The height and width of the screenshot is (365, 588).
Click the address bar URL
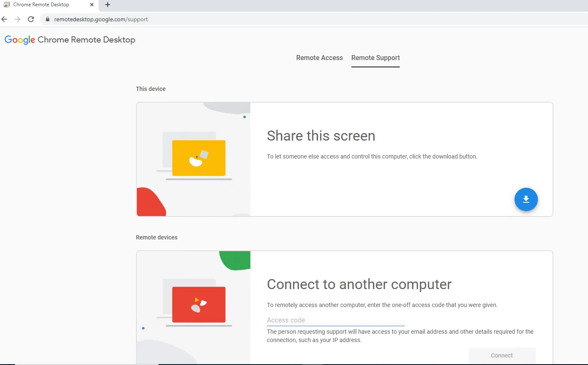[x=101, y=19]
